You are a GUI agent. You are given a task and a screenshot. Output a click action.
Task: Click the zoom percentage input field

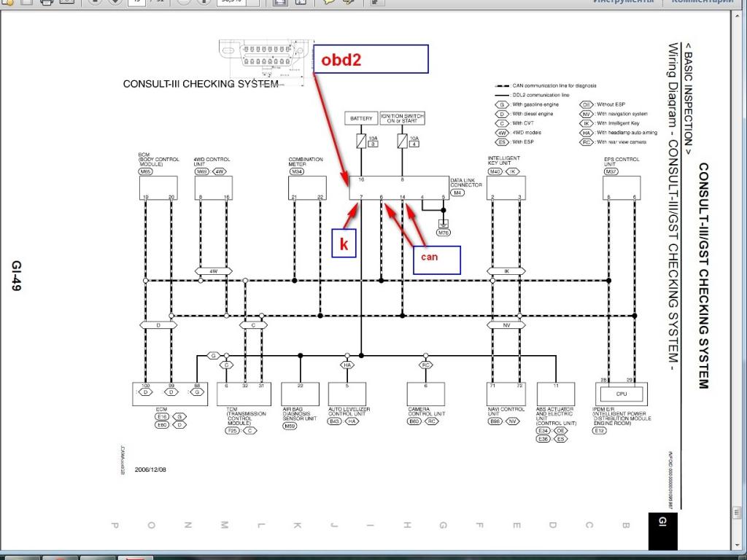231,2
